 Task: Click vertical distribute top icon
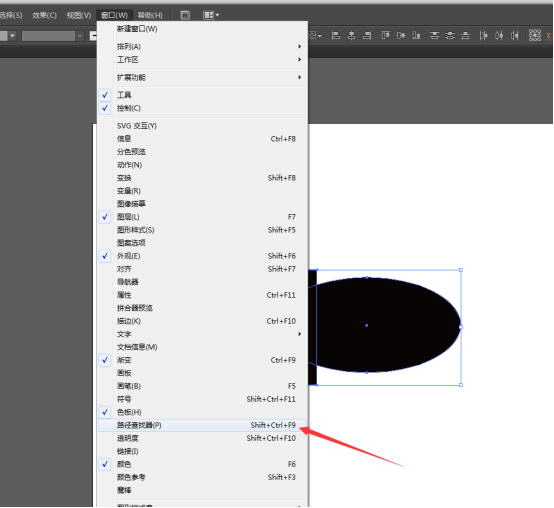[435, 35]
